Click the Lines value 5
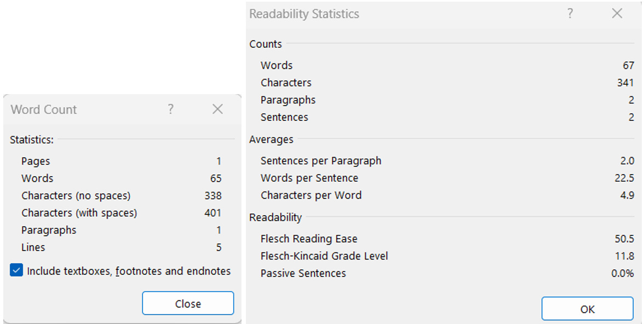The height and width of the screenshot is (324, 644). click(219, 247)
